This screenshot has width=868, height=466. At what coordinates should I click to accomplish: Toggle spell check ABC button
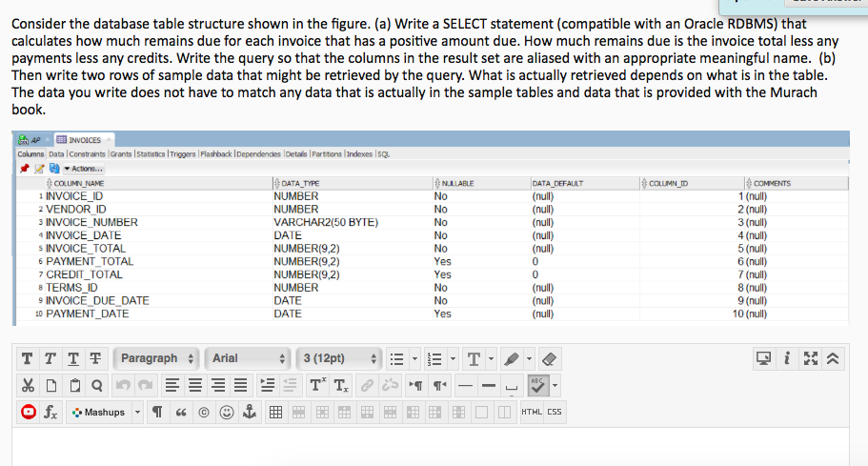click(x=537, y=385)
